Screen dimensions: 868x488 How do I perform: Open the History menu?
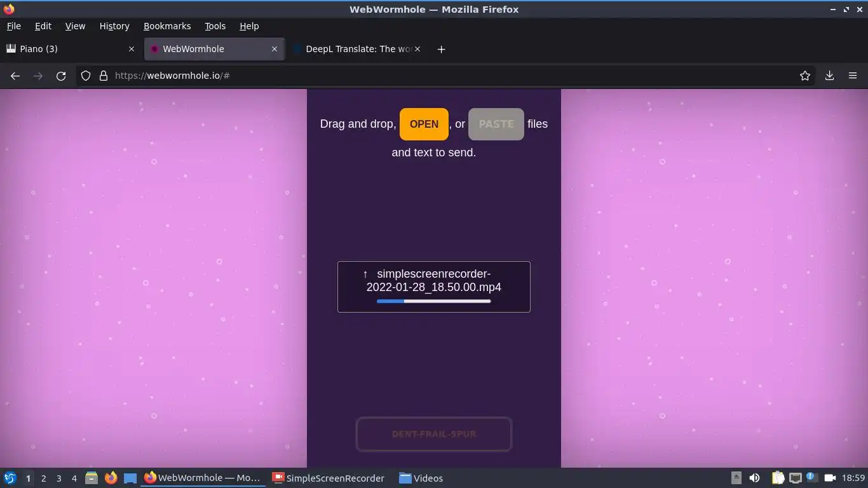pos(114,26)
